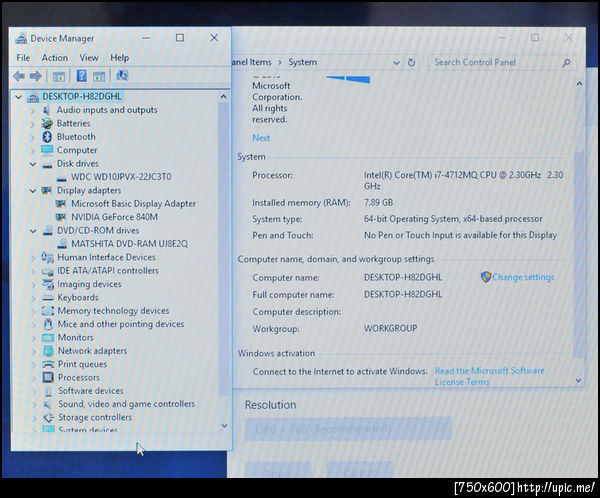
Task: Click the Help question mark toolbar icon
Action: pyautogui.click(x=81, y=76)
